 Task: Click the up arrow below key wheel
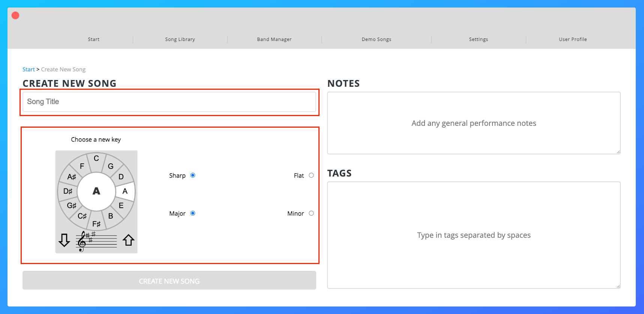(129, 240)
